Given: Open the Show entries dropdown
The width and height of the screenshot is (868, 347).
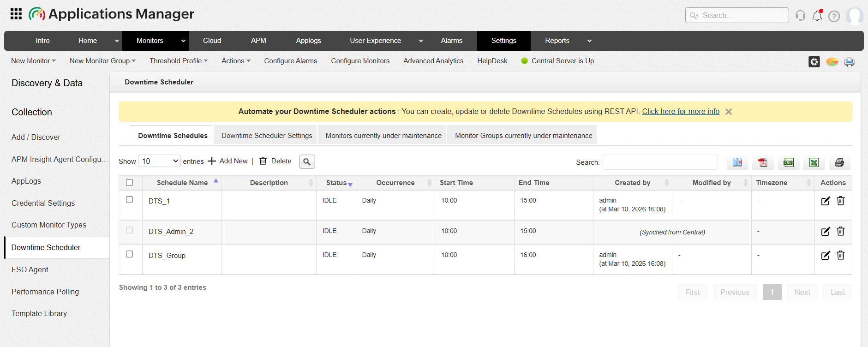Looking at the screenshot, I should click(x=160, y=161).
